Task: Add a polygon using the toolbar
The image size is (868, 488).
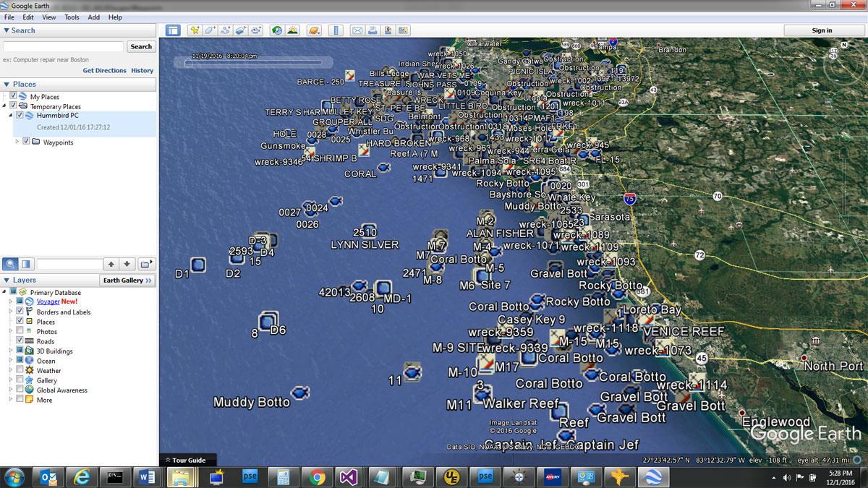Action: click(210, 30)
